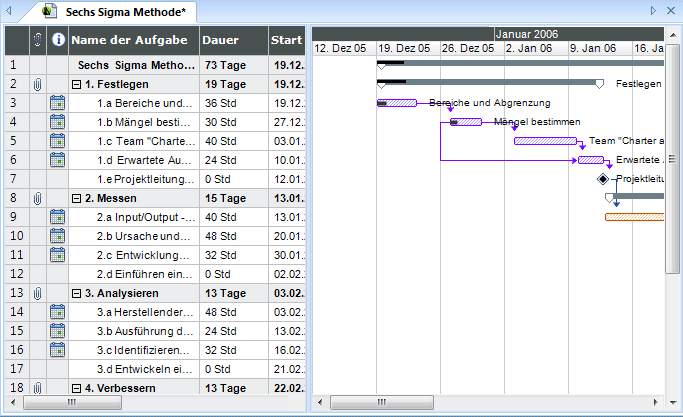This screenshot has width=683, height=417.
Task: Click the paperclip icon in row 13 Analysieren
Action: coord(37,293)
